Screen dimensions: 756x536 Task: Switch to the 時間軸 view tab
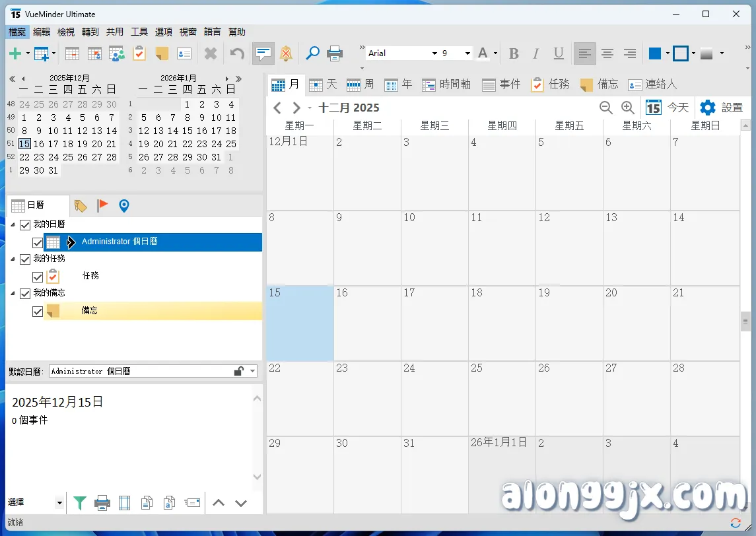[446, 84]
